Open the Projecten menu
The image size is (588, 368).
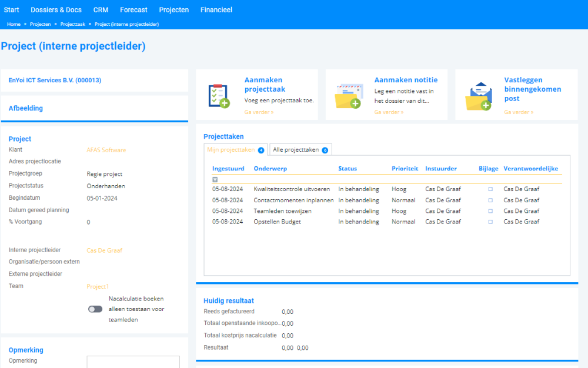click(x=174, y=10)
